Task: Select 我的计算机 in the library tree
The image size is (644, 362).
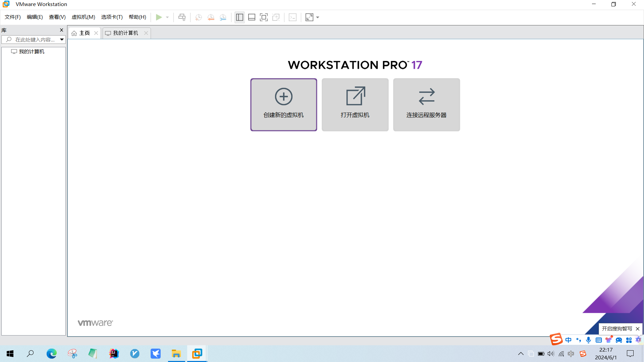Action: click(x=32, y=51)
